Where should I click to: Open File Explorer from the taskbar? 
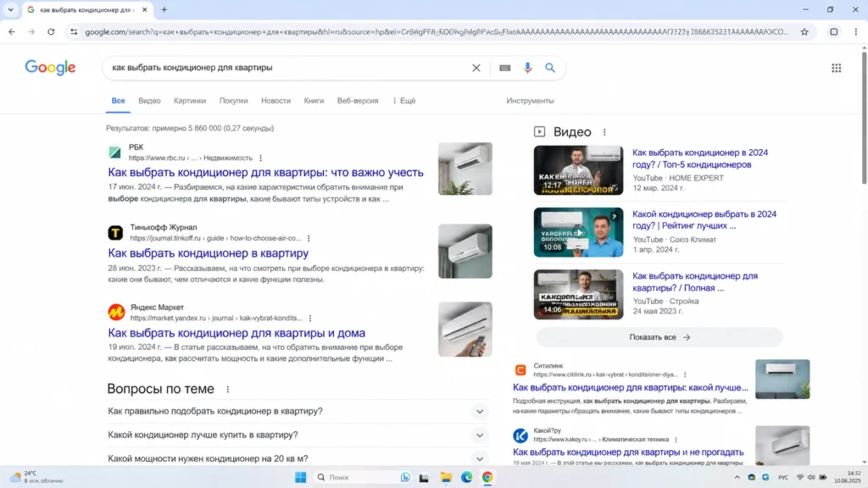point(446,477)
